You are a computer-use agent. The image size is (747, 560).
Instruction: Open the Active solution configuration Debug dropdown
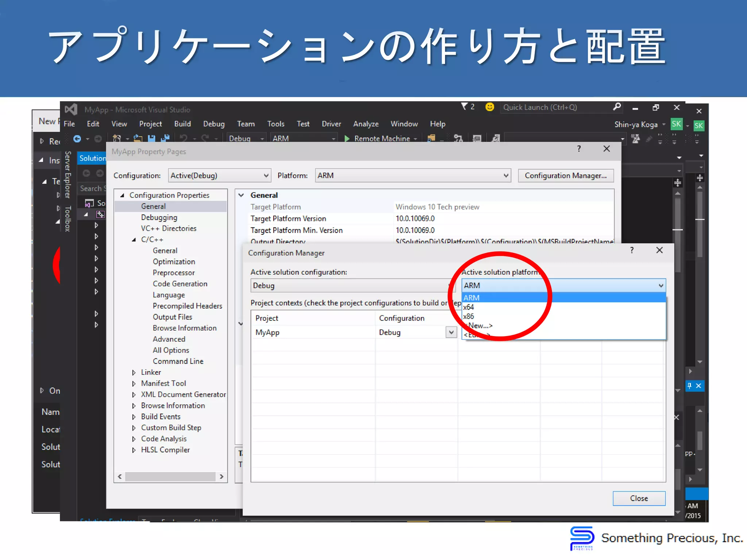[353, 285]
